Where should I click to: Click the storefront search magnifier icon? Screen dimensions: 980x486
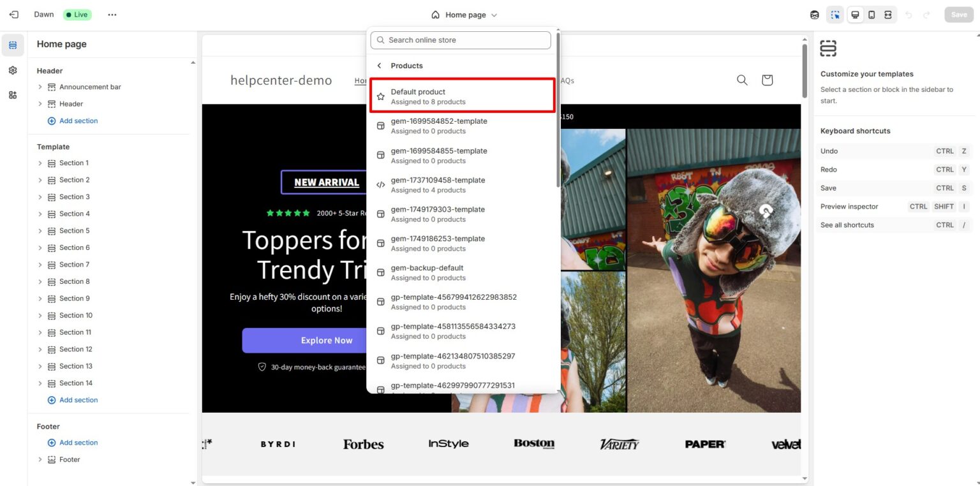pos(742,80)
